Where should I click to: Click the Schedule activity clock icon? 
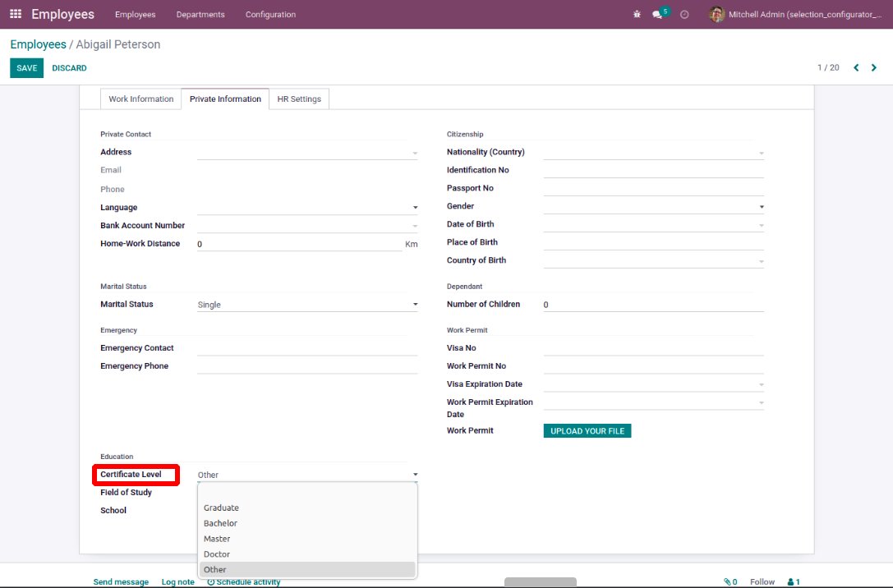pyautogui.click(x=210, y=581)
